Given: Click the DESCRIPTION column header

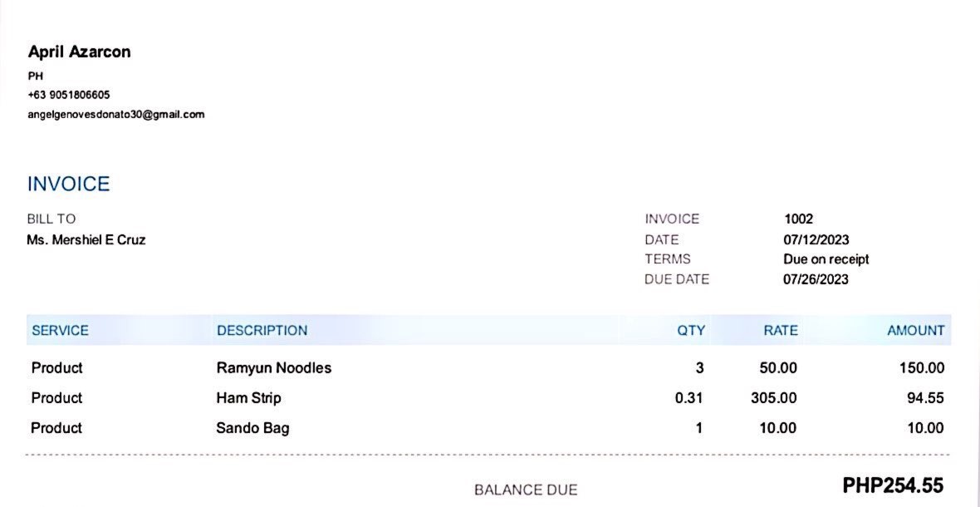Looking at the screenshot, I should (262, 331).
